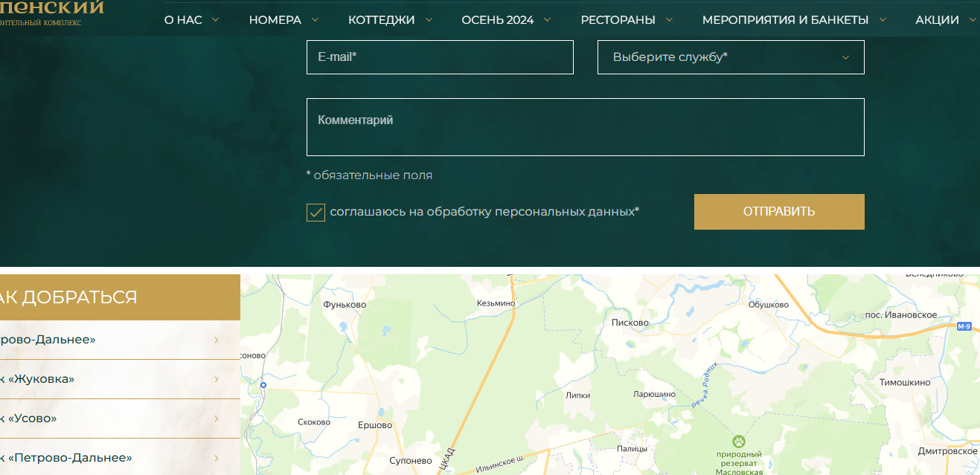Click the Палицы label on the map

pyautogui.click(x=632, y=449)
